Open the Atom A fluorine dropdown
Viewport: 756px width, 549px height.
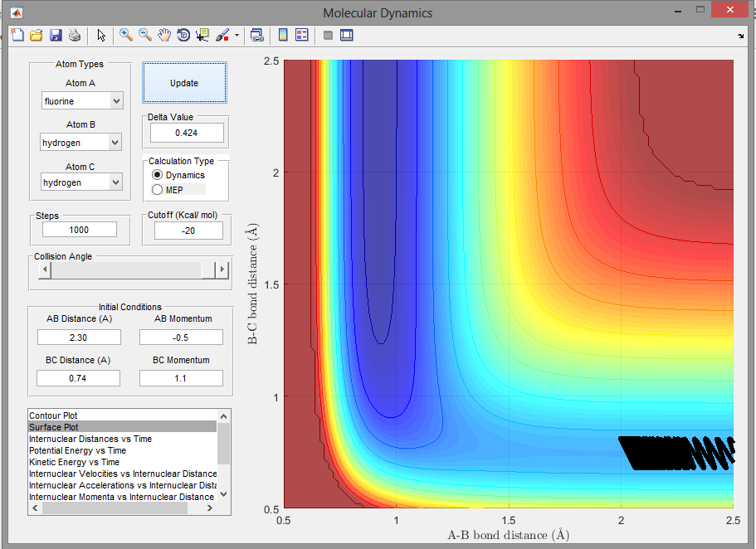81,101
